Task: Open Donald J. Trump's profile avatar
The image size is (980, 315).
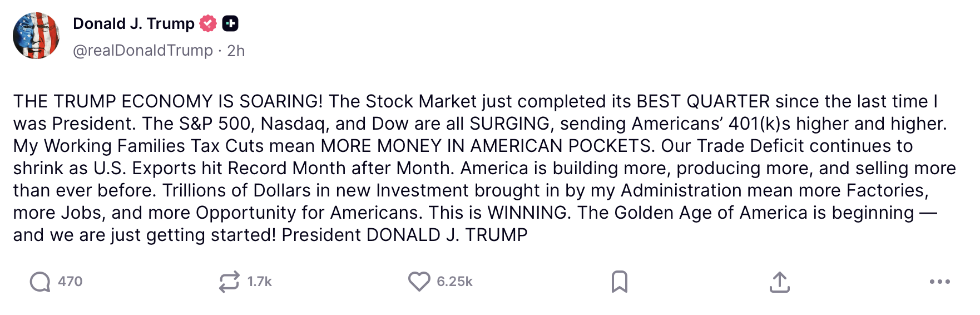Action: (x=36, y=36)
